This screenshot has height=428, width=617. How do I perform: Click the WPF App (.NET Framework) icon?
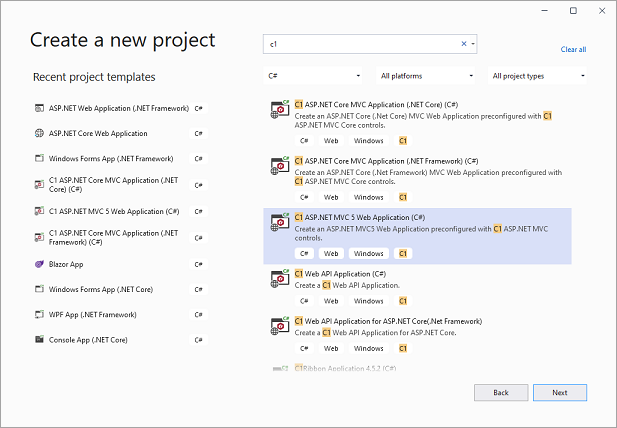coord(40,315)
